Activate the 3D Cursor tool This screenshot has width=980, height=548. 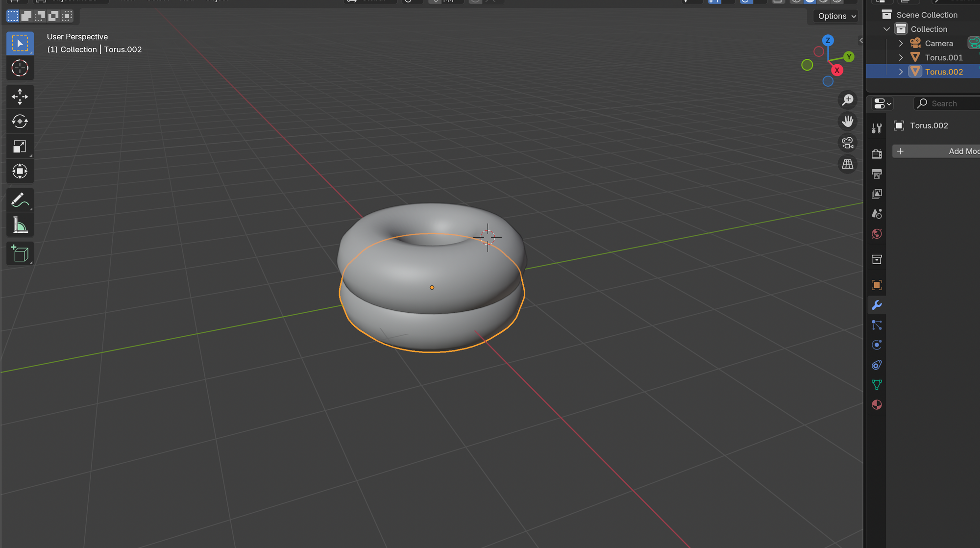(20, 68)
